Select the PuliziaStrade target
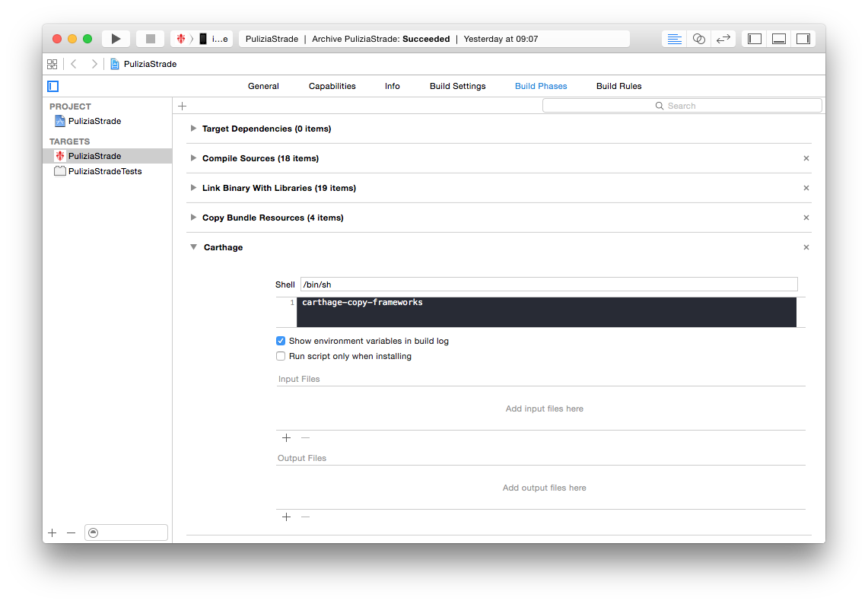 coord(107,156)
